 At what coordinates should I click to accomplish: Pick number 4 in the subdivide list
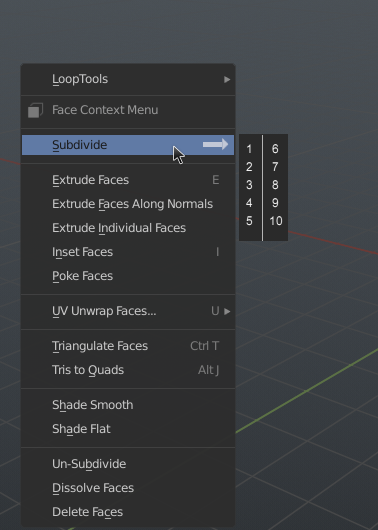[x=249, y=203]
